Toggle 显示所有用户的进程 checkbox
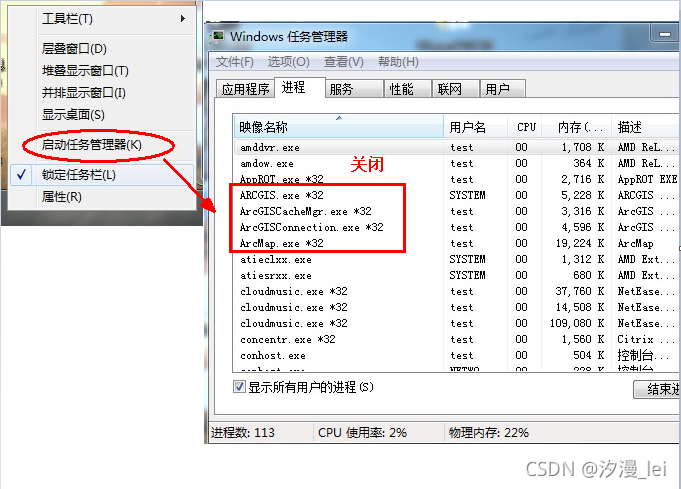681x489 pixels. tap(239, 387)
